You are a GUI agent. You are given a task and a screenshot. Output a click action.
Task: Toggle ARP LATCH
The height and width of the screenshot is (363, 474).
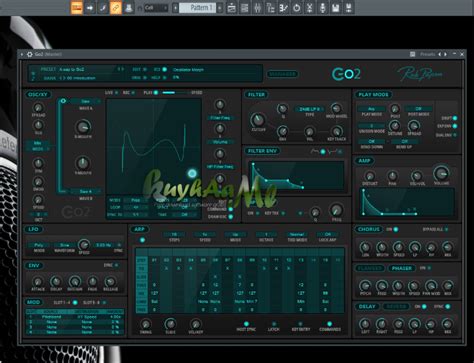(x=274, y=323)
